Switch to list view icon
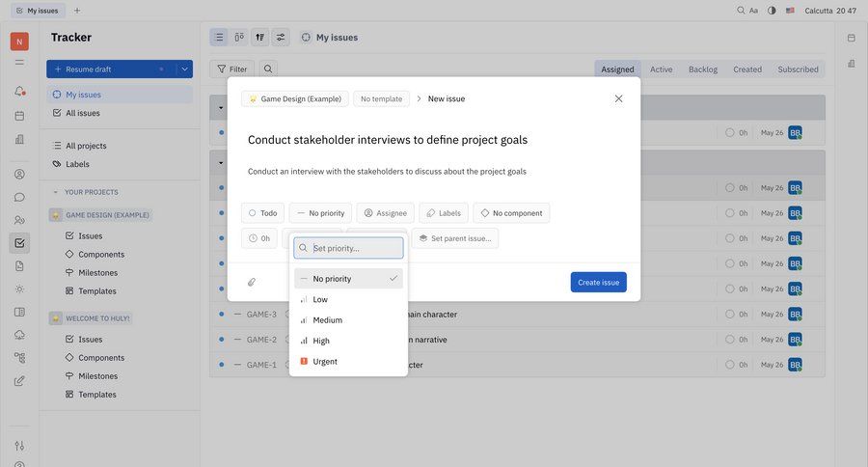Image resolution: width=868 pixels, height=467 pixels. click(219, 38)
